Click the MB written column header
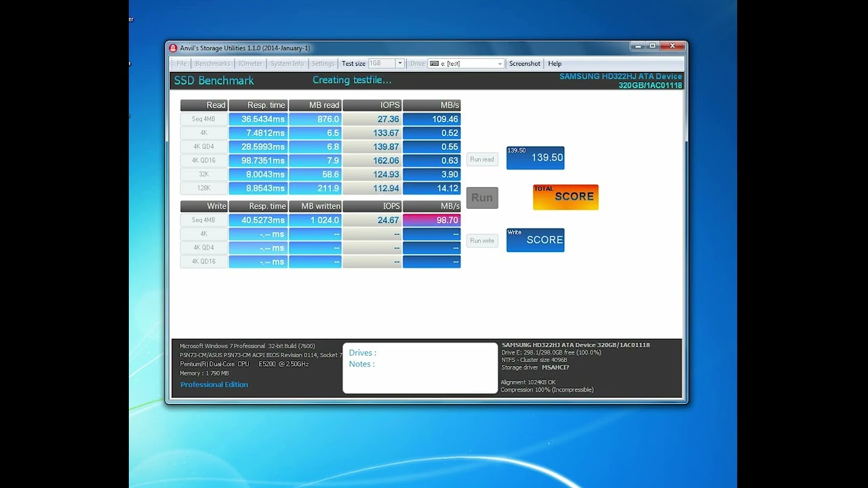Image resolution: width=868 pixels, height=488 pixels. tap(315, 206)
